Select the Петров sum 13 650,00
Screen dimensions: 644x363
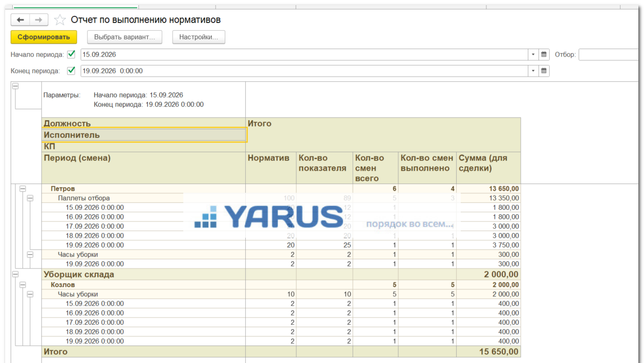[x=488, y=189]
